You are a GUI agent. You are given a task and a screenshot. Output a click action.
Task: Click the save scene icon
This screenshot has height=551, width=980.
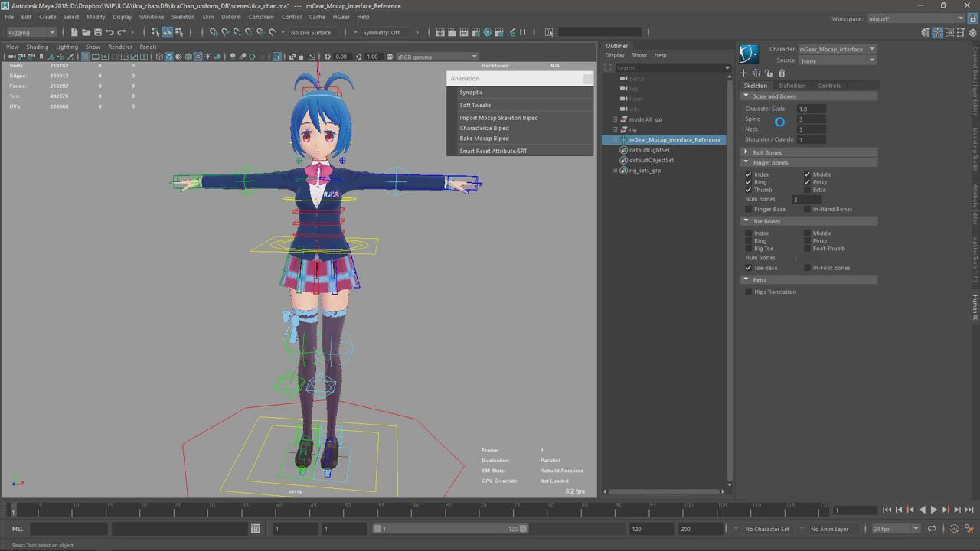point(98,32)
